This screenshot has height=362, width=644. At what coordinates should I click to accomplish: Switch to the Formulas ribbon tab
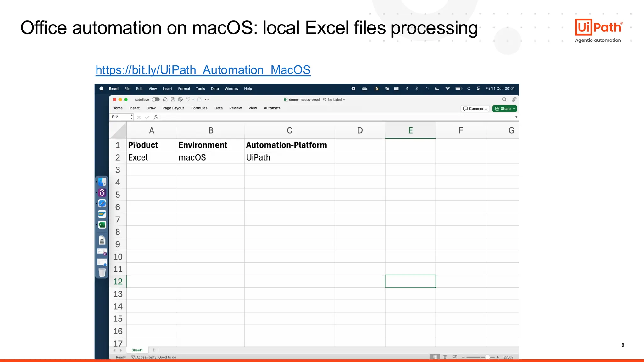[x=199, y=108]
